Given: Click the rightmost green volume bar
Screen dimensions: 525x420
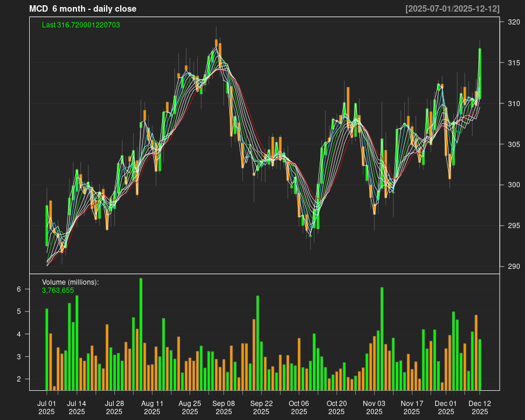Looking at the screenshot, I should (480, 365).
